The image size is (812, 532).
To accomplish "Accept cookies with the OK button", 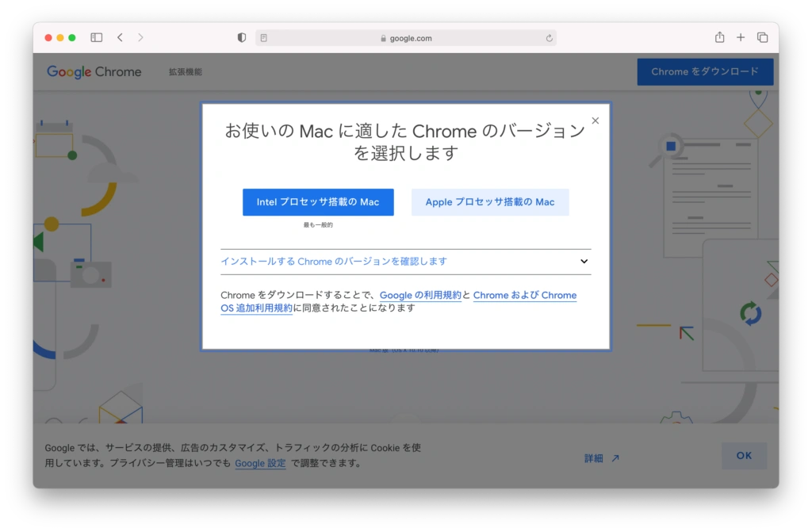I will pos(744,456).
